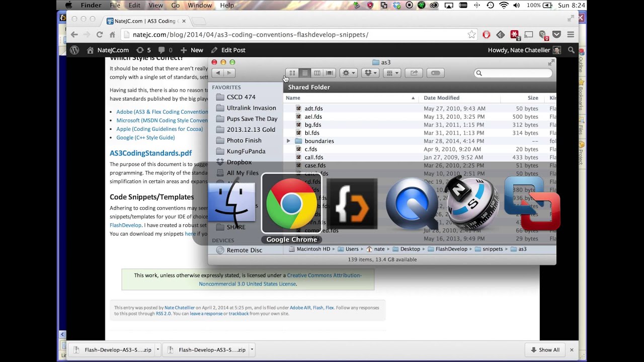Click Edit Post in WordPress admin bar
Screen dimensions: 644x362
click(x=228, y=50)
